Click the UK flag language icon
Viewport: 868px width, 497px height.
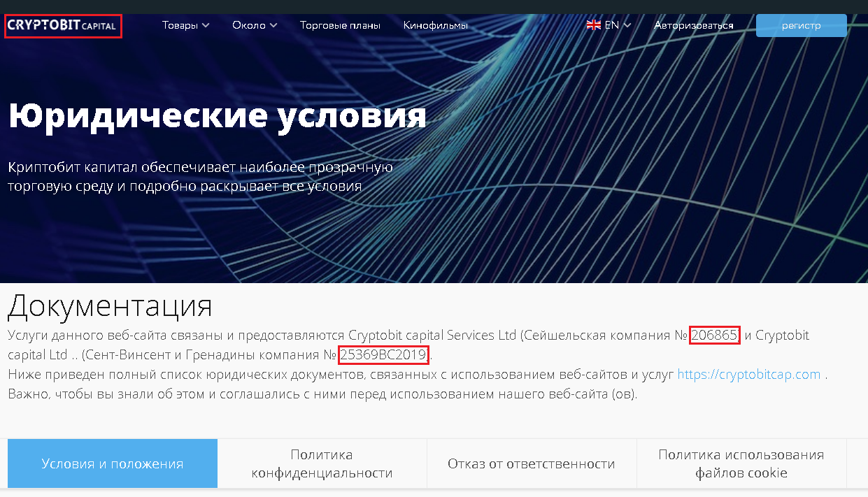(593, 25)
